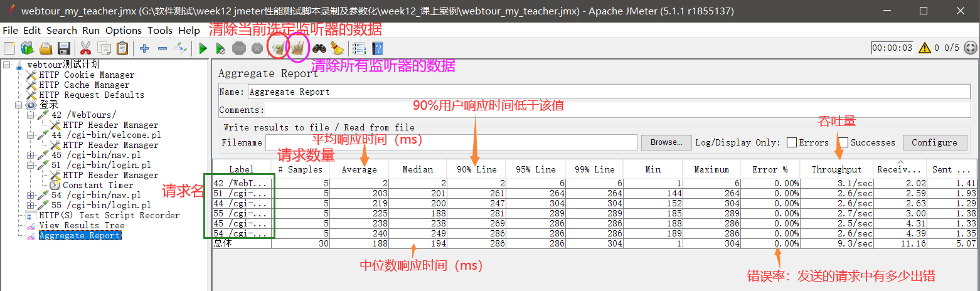The width and height of the screenshot is (980, 291).
Task: Sort by the 90% Line column header
Action: click(476, 169)
